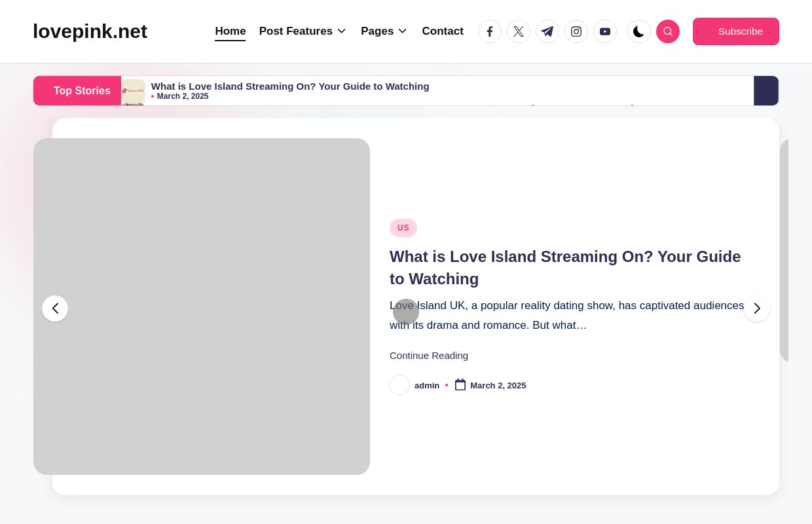Toggle dark mode with the moon icon
This screenshot has width=812, height=524.
pos(639,31)
